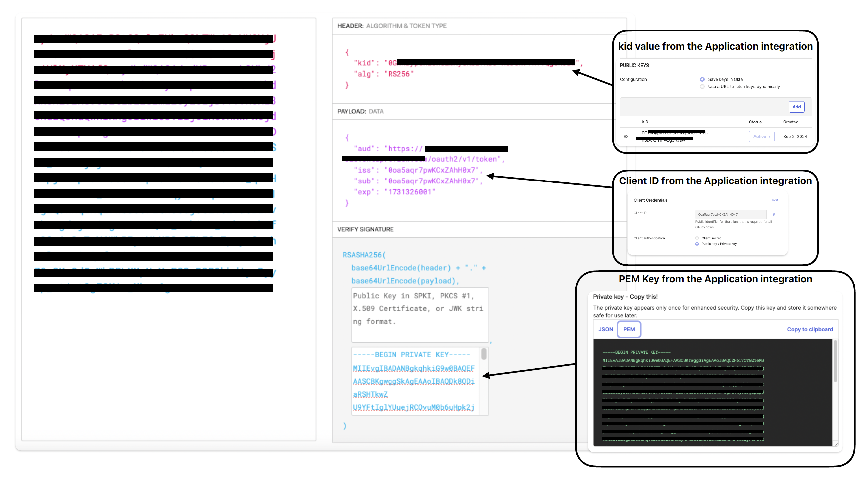Choose 'Public key / Private key' authentication option
Viewport: 868px width, 482px height.
point(697,244)
